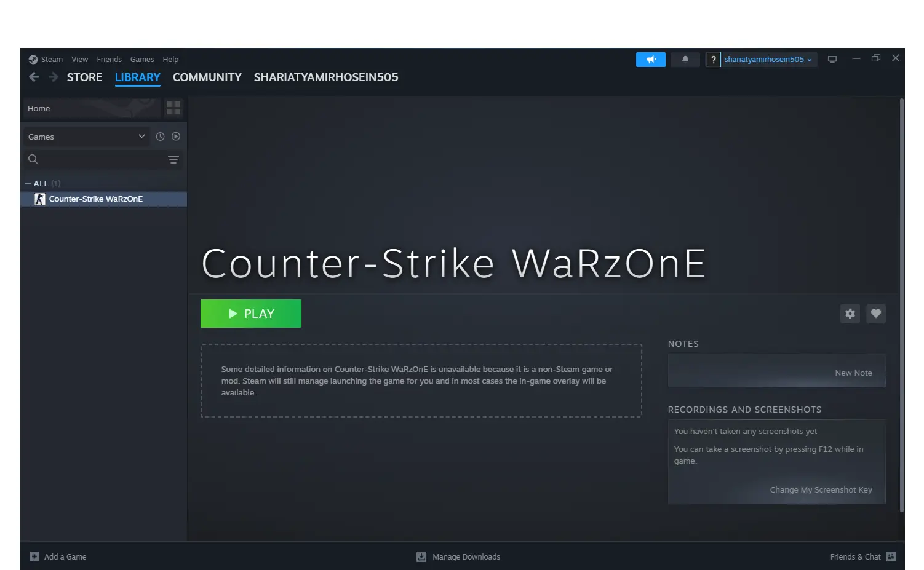The image size is (924, 570).
Task: Click Change My Screenshot Key link
Action: click(x=821, y=490)
